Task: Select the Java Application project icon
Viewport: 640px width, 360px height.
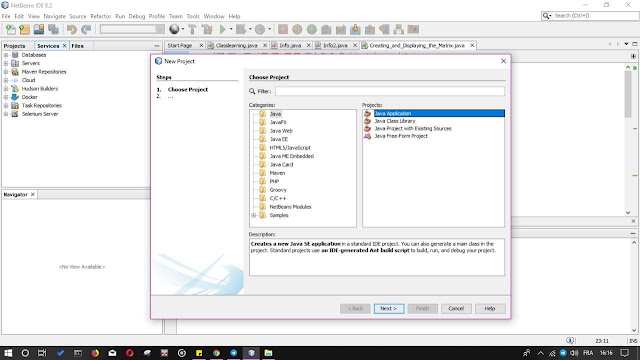Action: click(x=367, y=113)
